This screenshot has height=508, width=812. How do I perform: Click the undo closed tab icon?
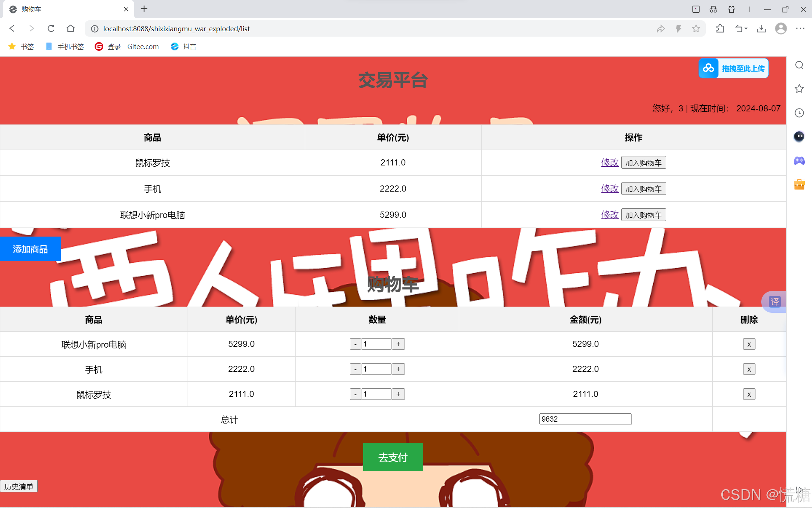click(x=741, y=29)
